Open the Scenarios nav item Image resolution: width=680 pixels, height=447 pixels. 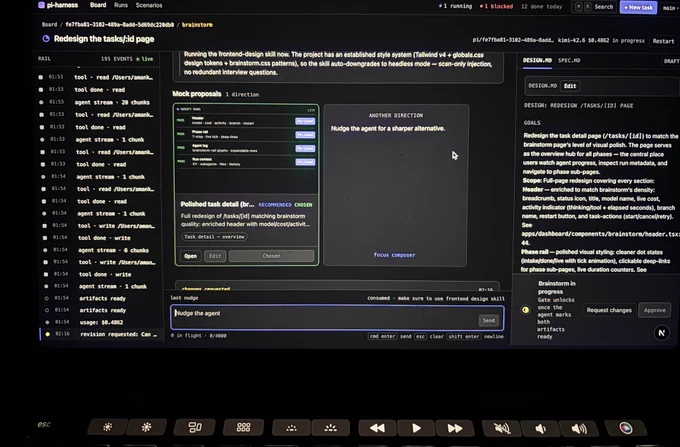(149, 5)
